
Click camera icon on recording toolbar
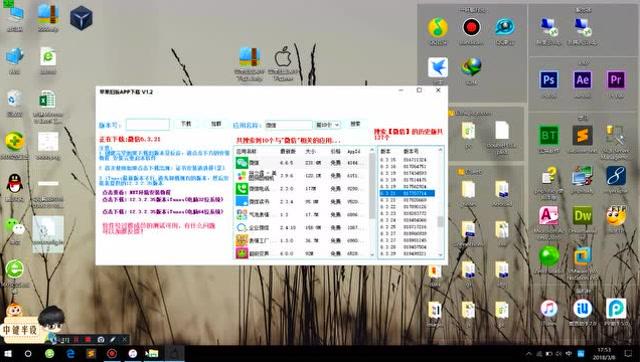(101, 340)
